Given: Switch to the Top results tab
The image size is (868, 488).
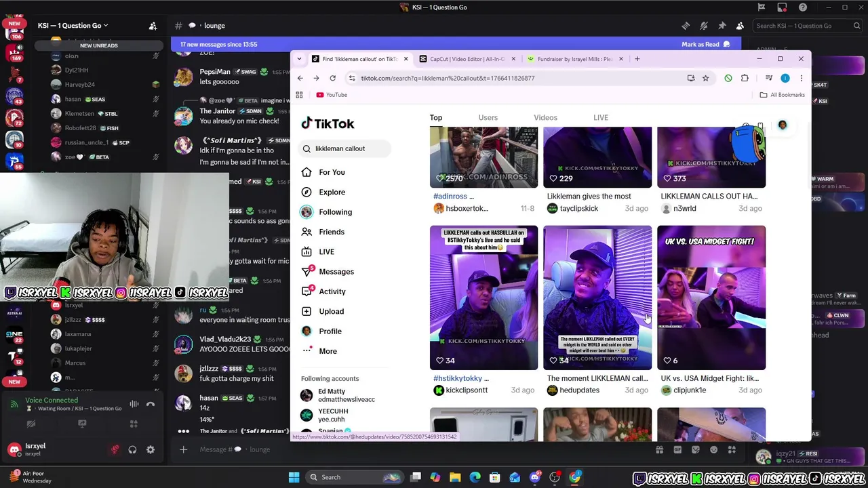Looking at the screenshot, I should click(436, 117).
